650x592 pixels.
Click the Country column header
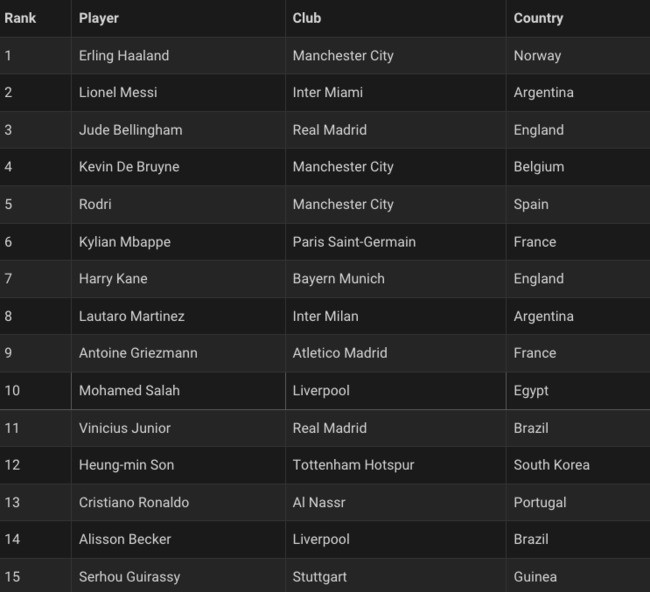538,18
